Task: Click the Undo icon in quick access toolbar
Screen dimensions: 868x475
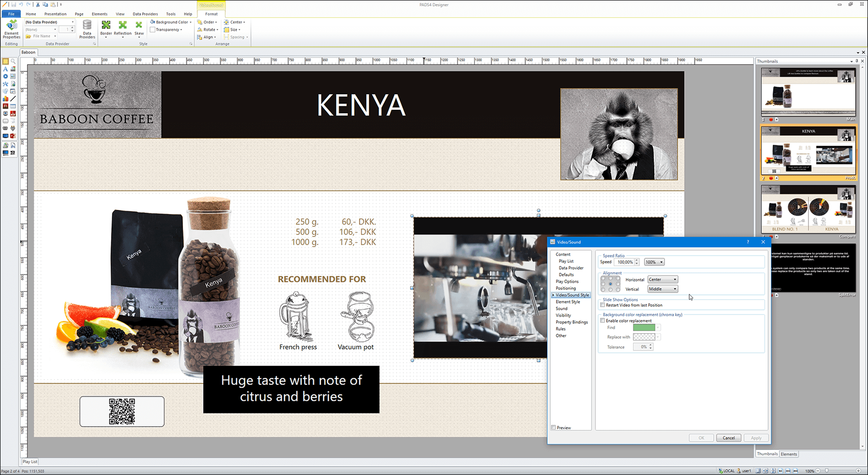Action: (20, 5)
